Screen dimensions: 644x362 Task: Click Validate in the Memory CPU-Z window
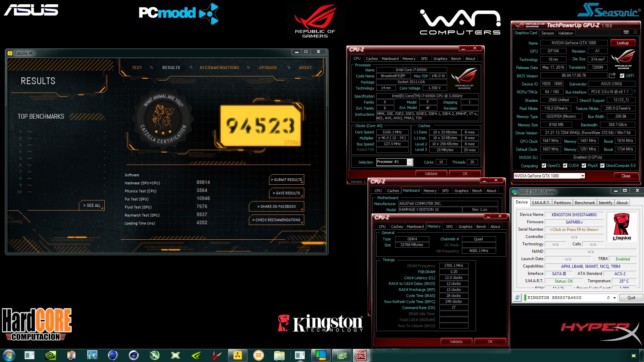pyautogui.click(x=456, y=342)
